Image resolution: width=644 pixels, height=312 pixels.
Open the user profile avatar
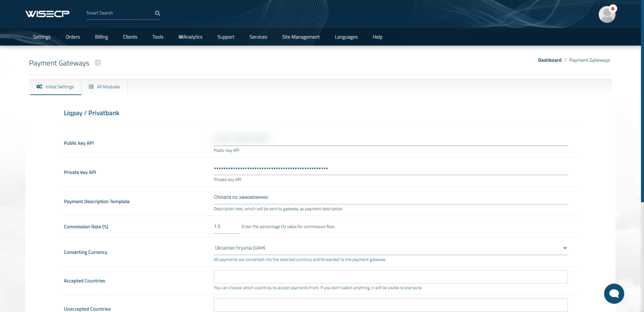[607, 15]
